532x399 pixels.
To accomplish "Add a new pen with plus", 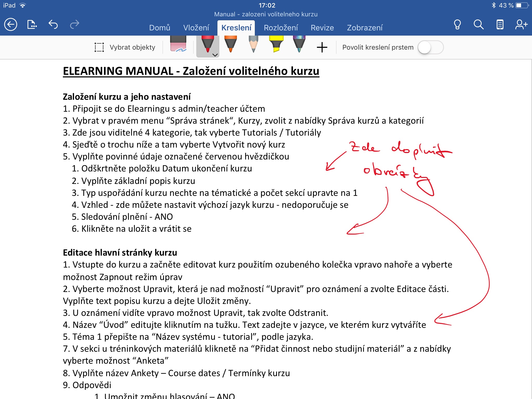I will pos(322,48).
